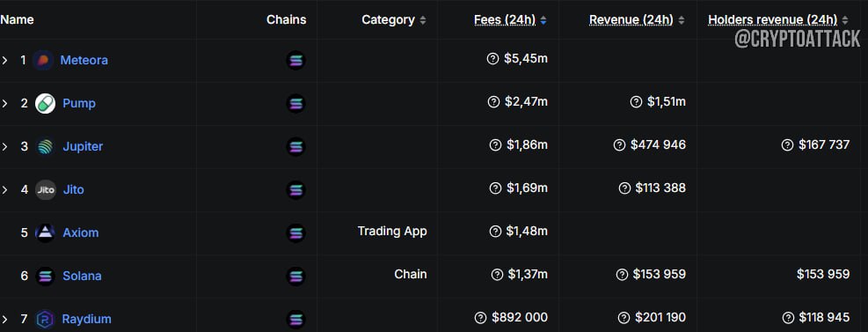Expand the Raydium row chevron
Image resolution: width=868 pixels, height=332 pixels.
(x=5, y=320)
